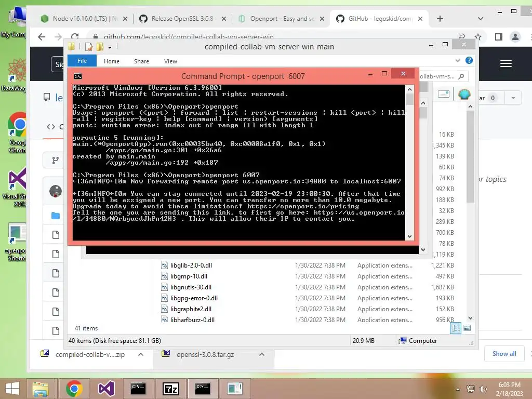Open GitHub hamburger menu
The width and height of the screenshot is (532, 399).
pos(506,63)
